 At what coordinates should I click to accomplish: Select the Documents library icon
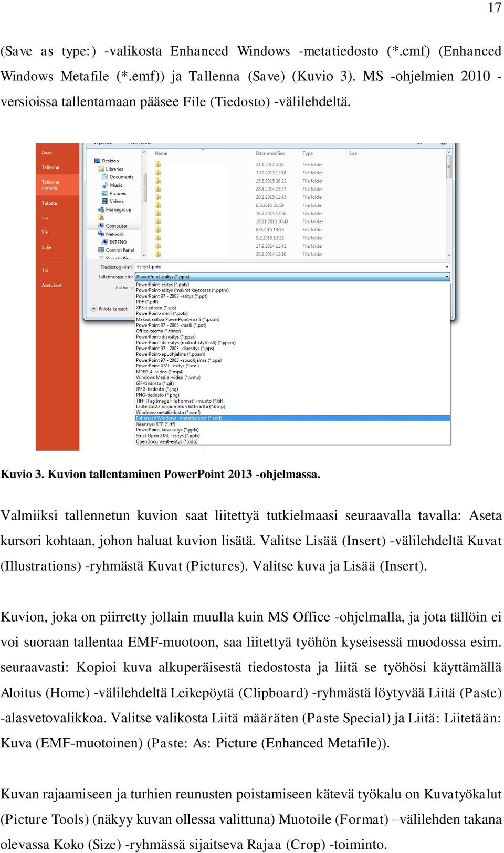105,177
